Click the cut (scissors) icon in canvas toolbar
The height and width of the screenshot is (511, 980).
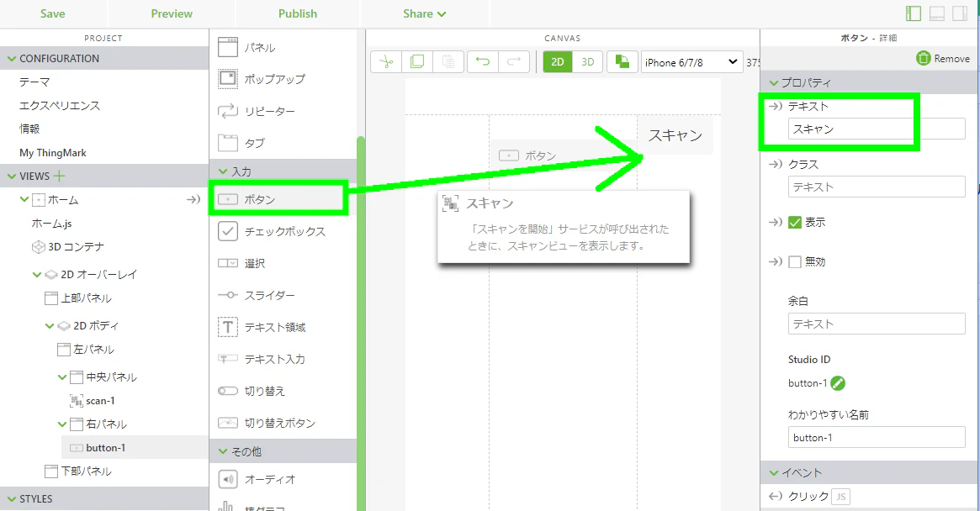[x=386, y=62]
